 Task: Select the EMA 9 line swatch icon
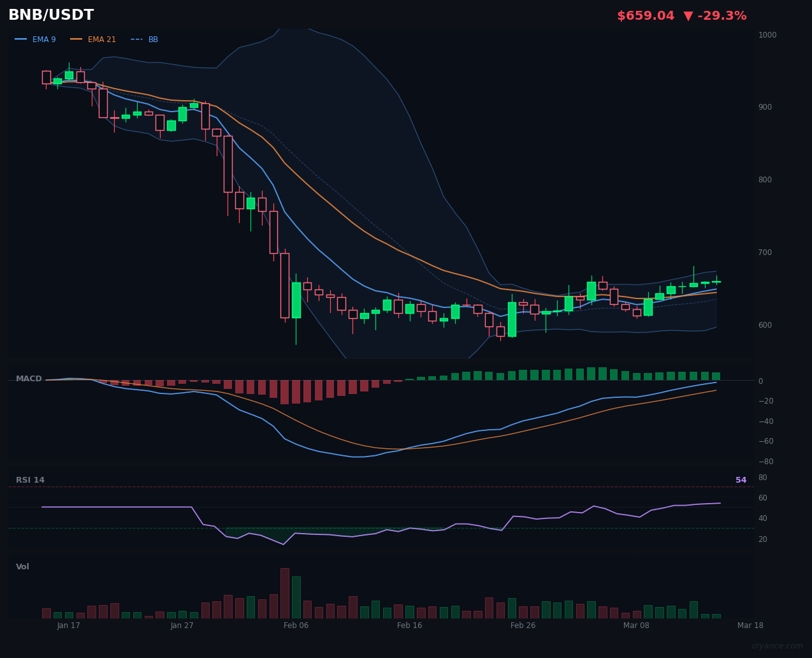(x=22, y=39)
